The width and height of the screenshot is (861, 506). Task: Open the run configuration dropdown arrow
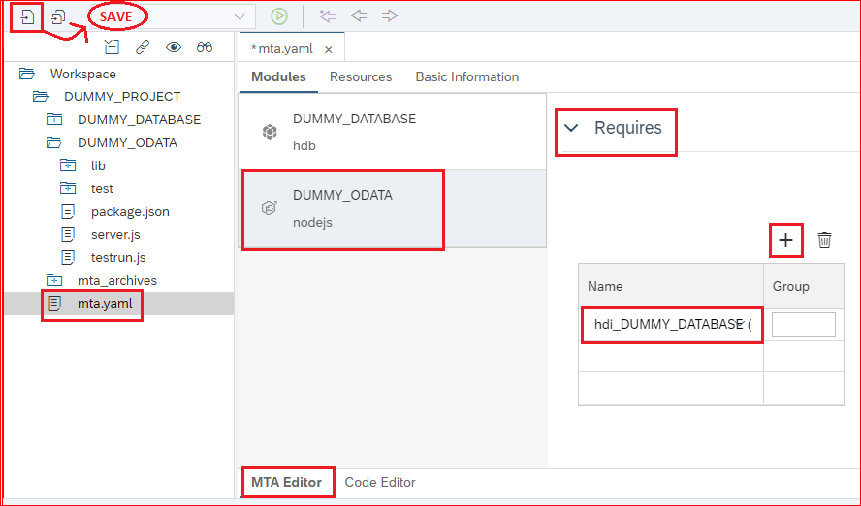239,16
